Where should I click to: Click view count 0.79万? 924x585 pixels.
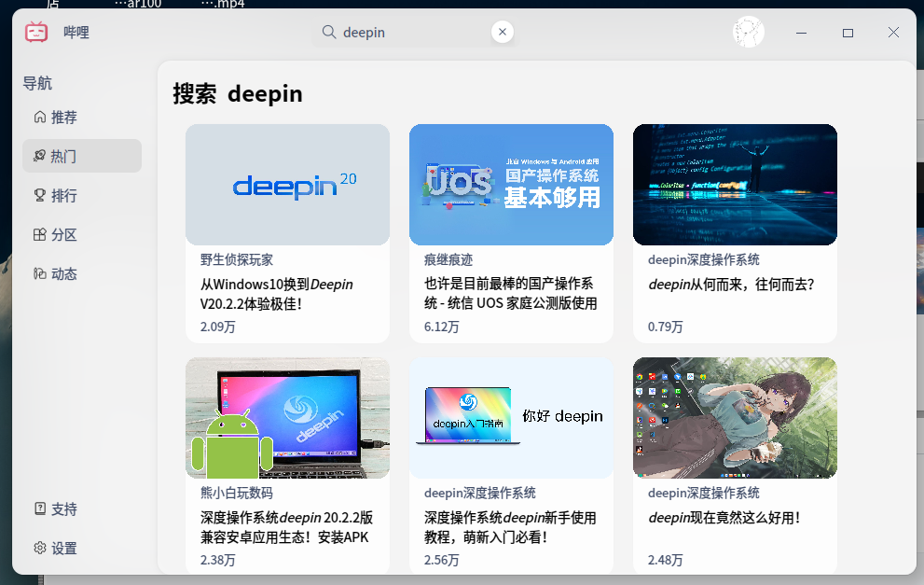pyautogui.click(x=666, y=327)
